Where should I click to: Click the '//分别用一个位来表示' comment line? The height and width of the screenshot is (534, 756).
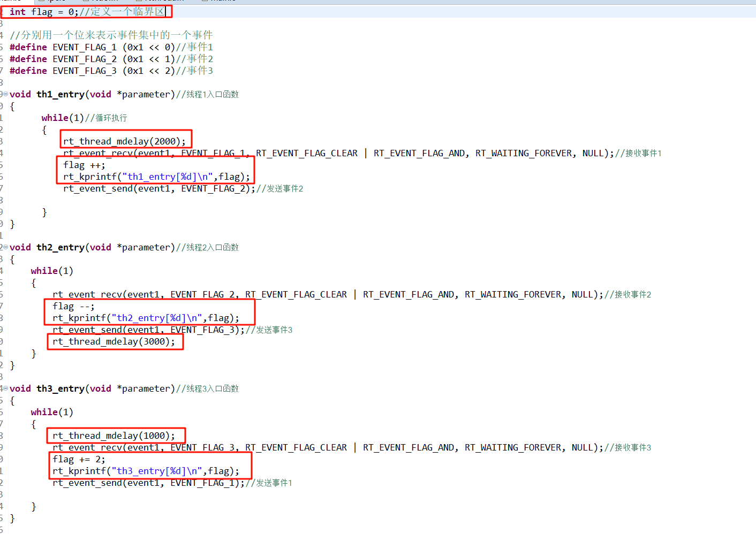111,35
